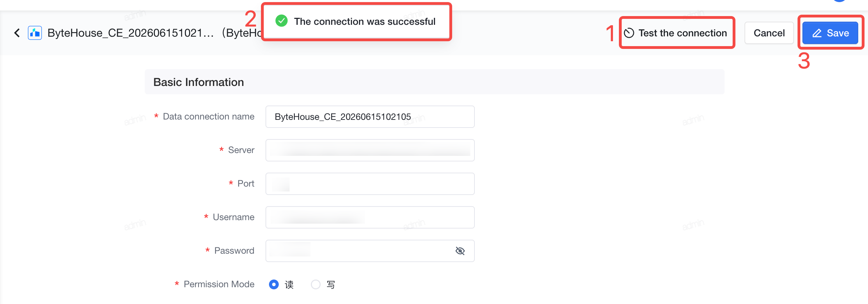Click the Permission Mode label
This screenshot has height=304, width=868.
point(219,284)
